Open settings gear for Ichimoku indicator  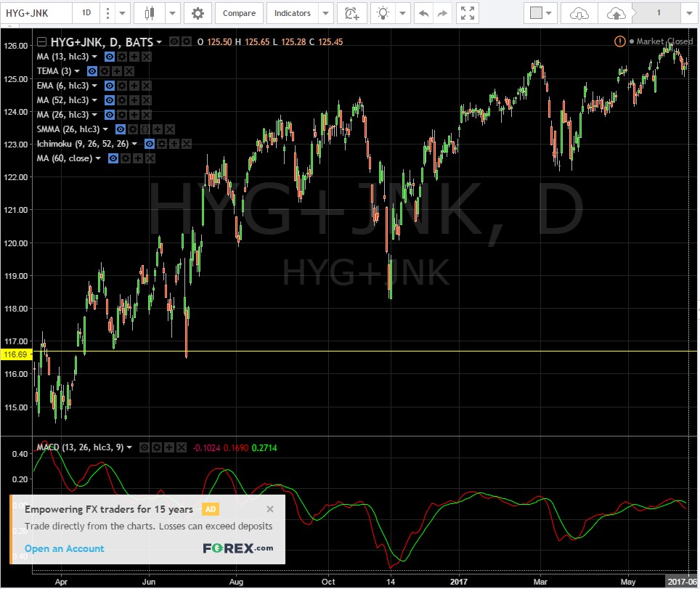(x=162, y=144)
